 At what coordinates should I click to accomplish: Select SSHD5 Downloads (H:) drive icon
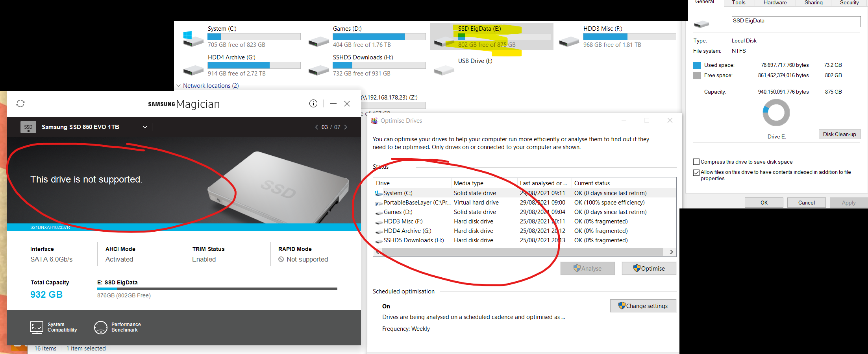pyautogui.click(x=318, y=70)
